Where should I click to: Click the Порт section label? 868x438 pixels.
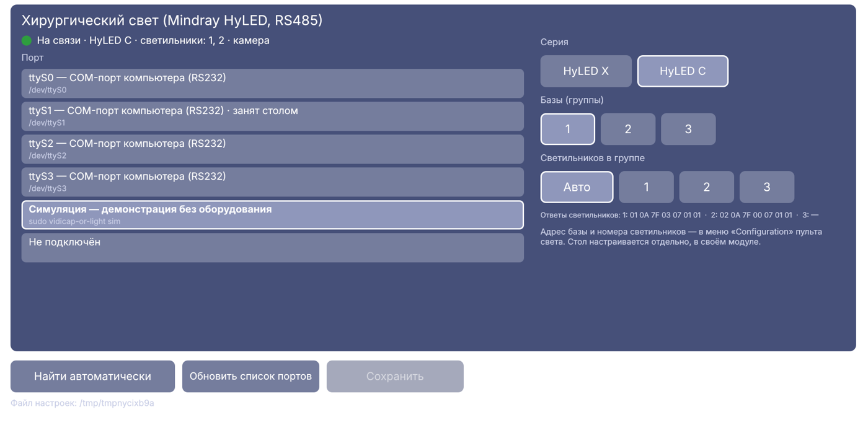pos(33,58)
